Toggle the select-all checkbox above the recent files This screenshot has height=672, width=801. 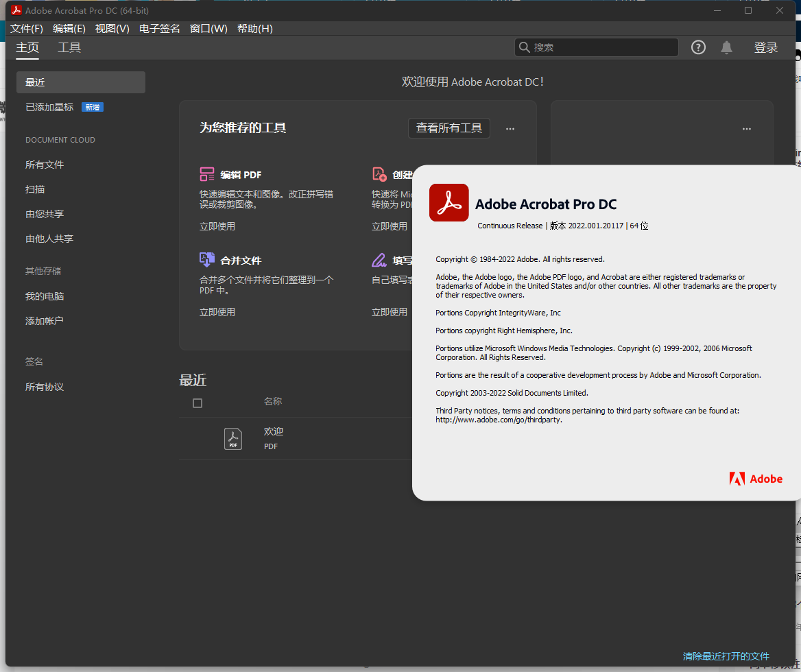point(198,403)
